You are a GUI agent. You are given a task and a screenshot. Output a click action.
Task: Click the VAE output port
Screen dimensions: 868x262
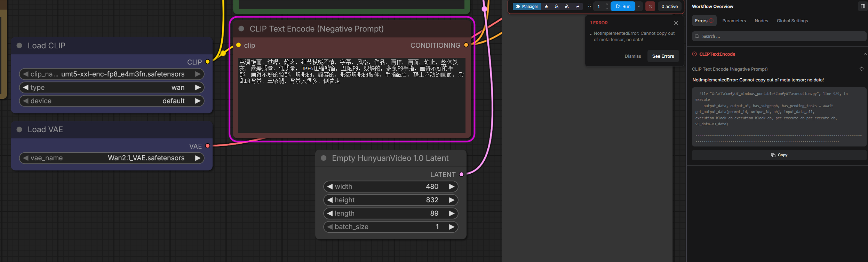[x=208, y=146]
